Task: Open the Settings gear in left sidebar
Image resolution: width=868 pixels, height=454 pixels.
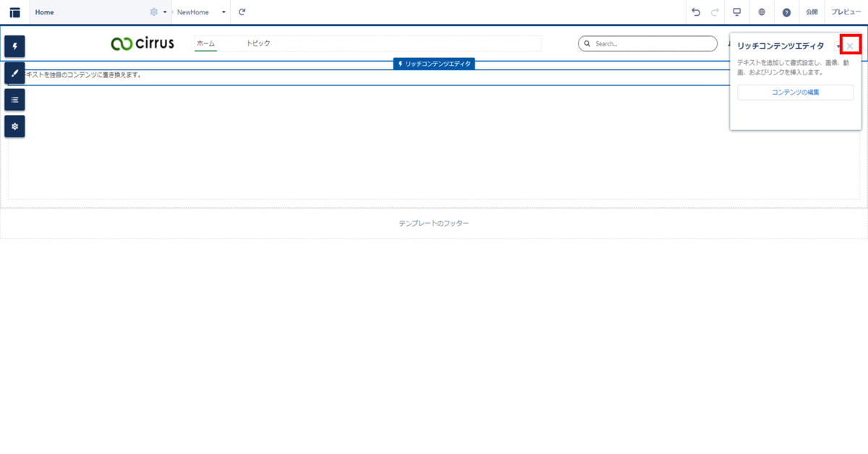Action: (x=14, y=127)
